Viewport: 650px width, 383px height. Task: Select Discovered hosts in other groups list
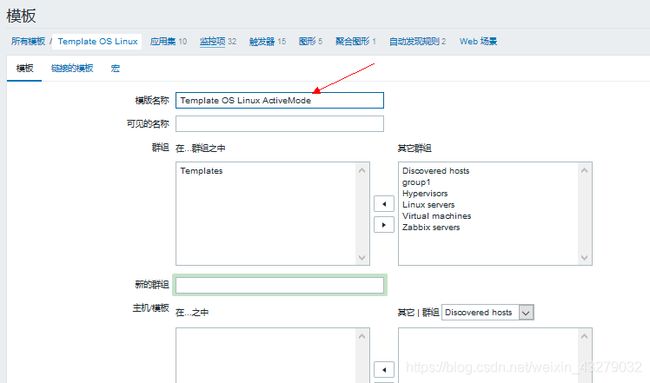pyautogui.click(x=436, y=171)
